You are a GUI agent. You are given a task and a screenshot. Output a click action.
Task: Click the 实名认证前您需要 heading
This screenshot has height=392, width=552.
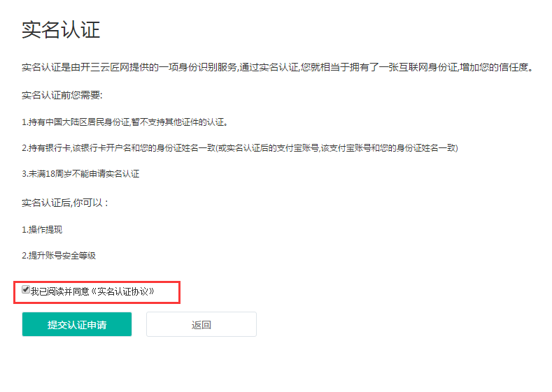click(x=62, y=95)
